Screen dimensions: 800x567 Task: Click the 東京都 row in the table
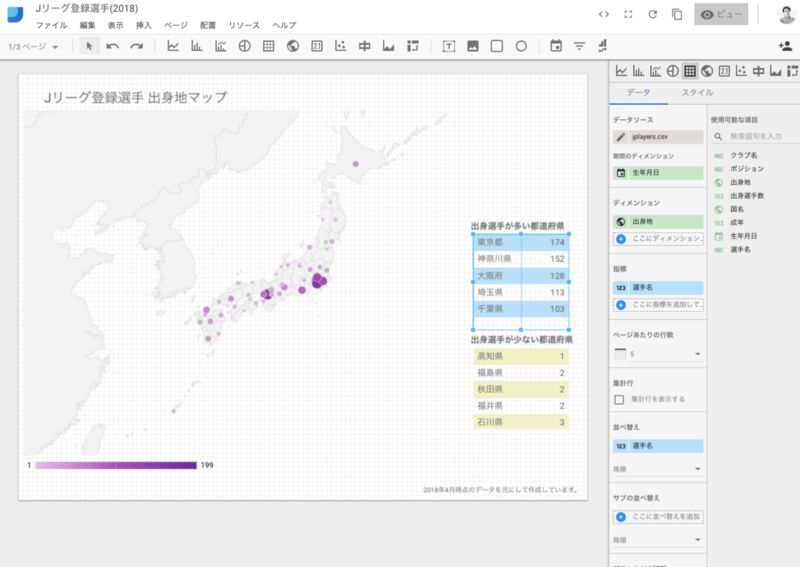(x=521, y=242)
